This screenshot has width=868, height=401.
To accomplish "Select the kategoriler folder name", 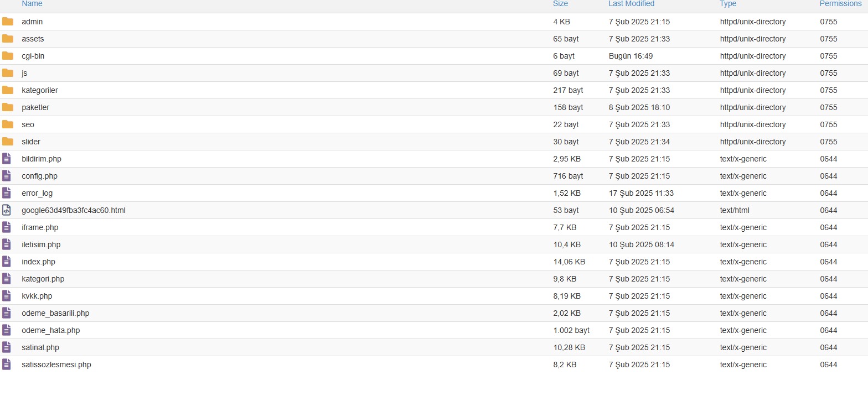I will point(40,90).
